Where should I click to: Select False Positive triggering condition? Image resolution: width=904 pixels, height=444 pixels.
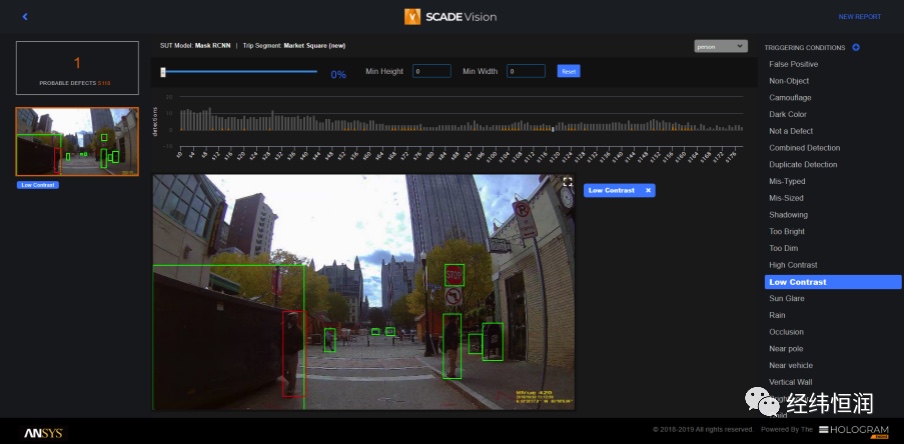tap(793, 64)
